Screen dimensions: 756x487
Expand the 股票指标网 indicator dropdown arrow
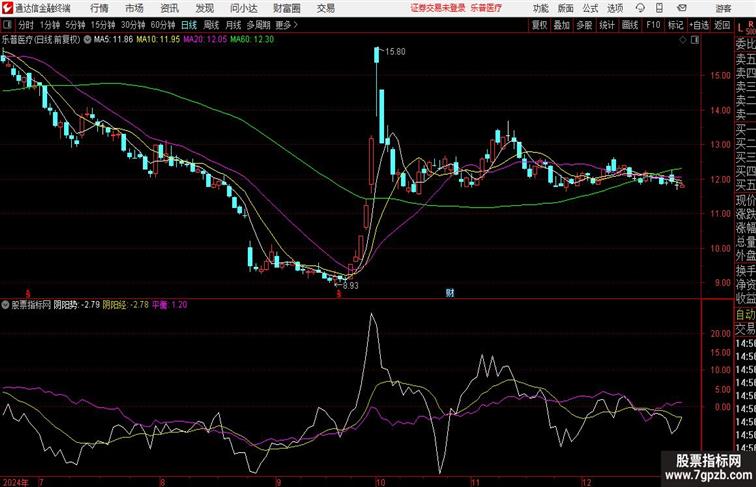click(x=5, y=305)
